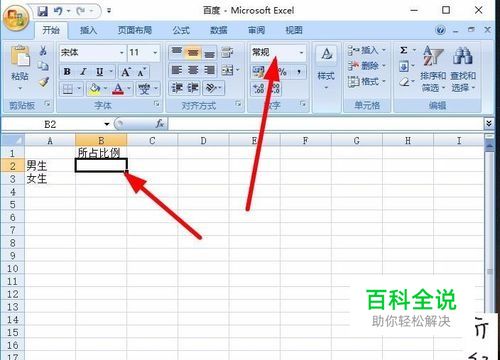Toggle center horizontal alignment
The image size is (500, 360).
click(193, 70)
